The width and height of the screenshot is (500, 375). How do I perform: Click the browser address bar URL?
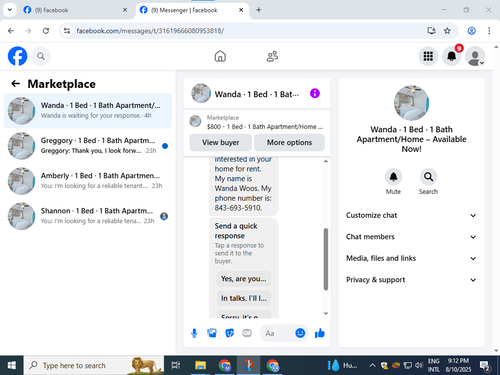150,31
